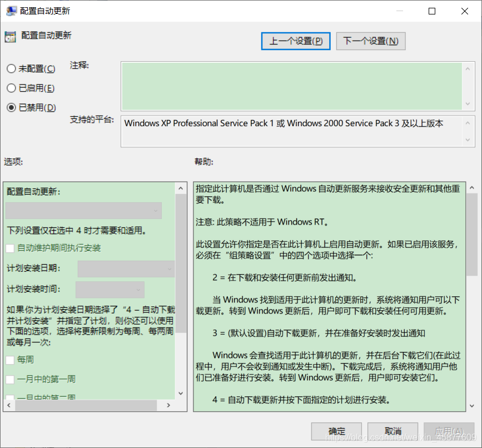Click help line '3 = (默认设置)自动下载更新'

pos(265,333)
